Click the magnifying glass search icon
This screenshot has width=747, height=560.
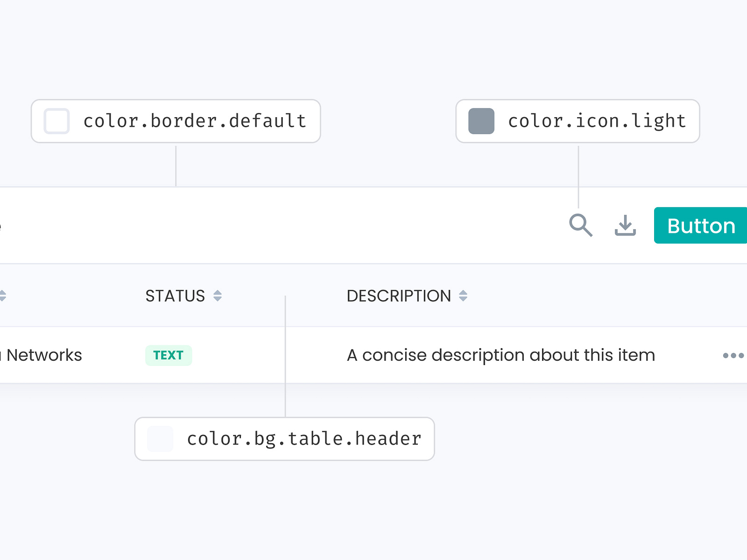point(581,226)
